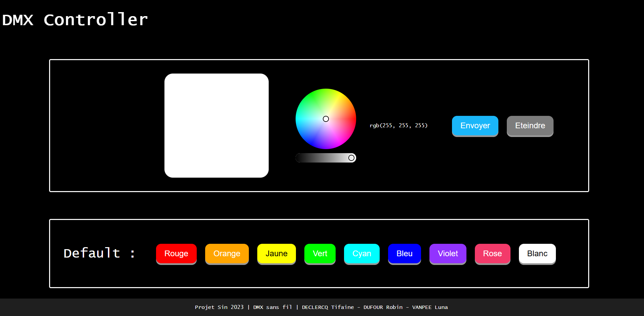The width and height of the screenshot is (644, 316).
Task: Click the brightness slider handle
Action: point(351,158)
